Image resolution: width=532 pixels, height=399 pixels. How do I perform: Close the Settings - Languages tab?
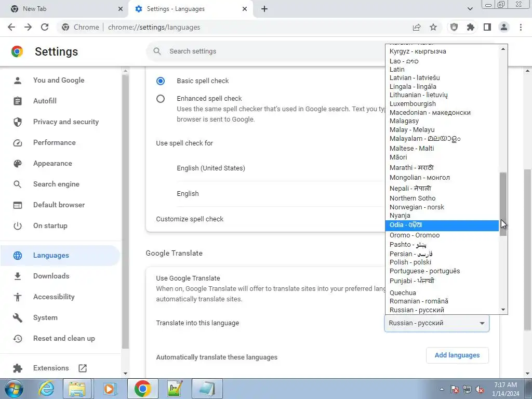(245, 9)
